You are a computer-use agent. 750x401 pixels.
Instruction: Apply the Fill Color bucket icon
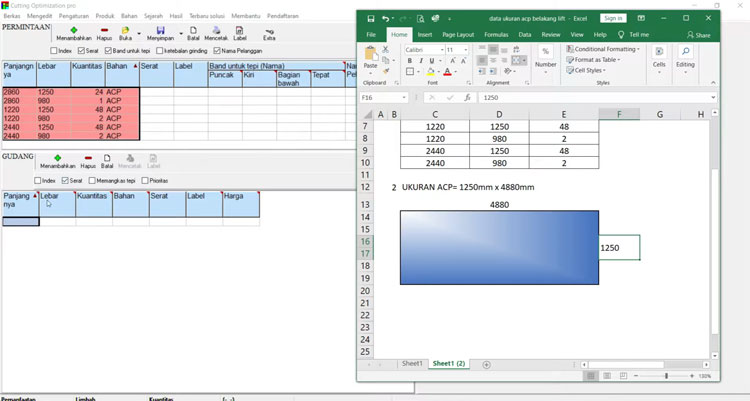(x=430, y=72)
